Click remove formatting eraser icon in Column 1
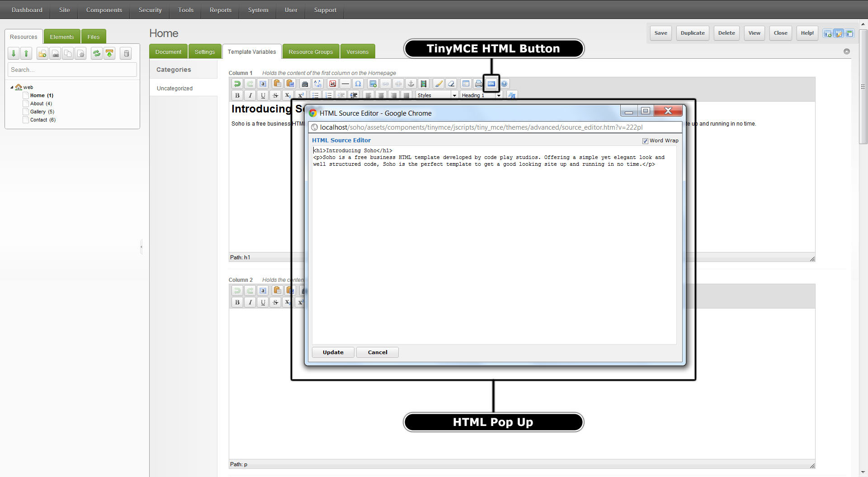868x477 pixels. (451, 84)
